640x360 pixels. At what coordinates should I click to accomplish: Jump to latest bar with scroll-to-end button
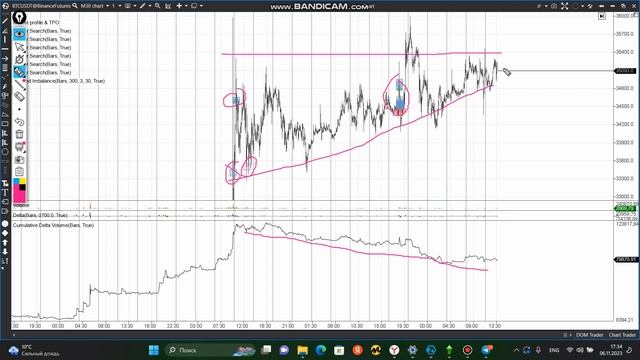(x=602, y=16)
